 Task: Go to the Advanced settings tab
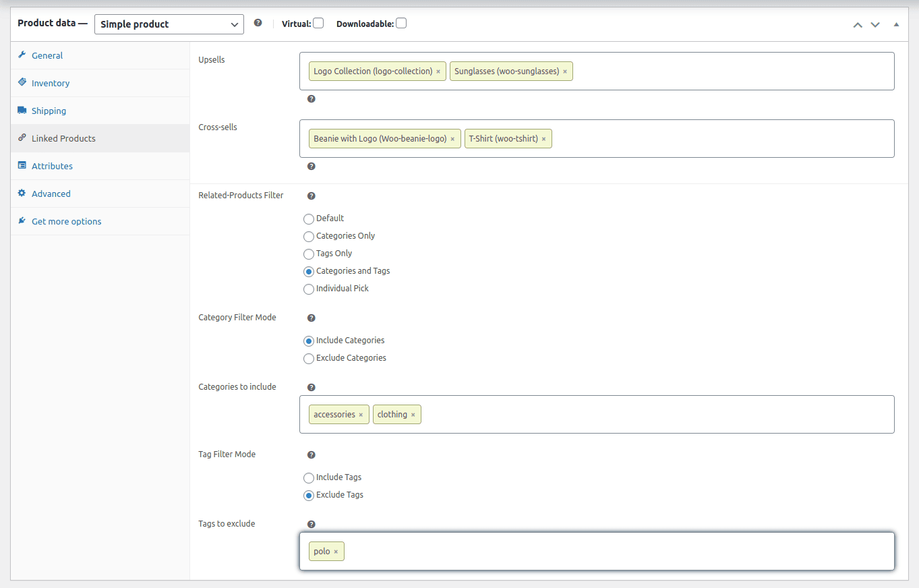point(51,194)
